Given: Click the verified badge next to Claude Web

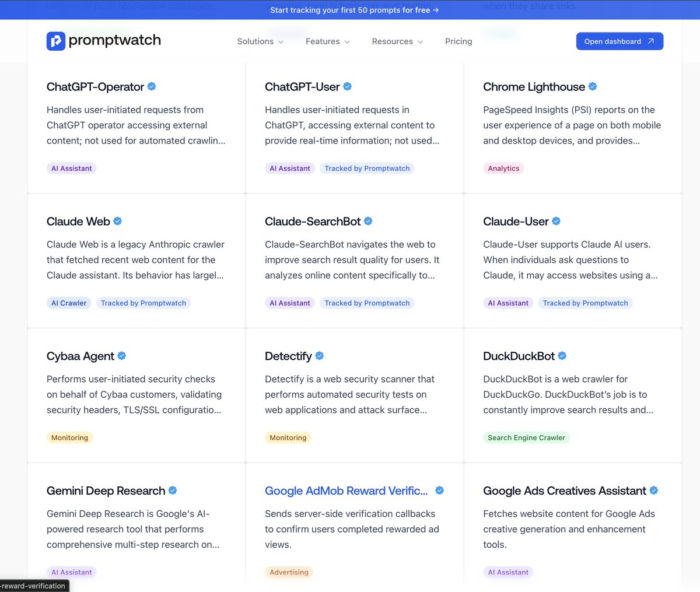Looking at the screenshot, I should tap(117, 221).
